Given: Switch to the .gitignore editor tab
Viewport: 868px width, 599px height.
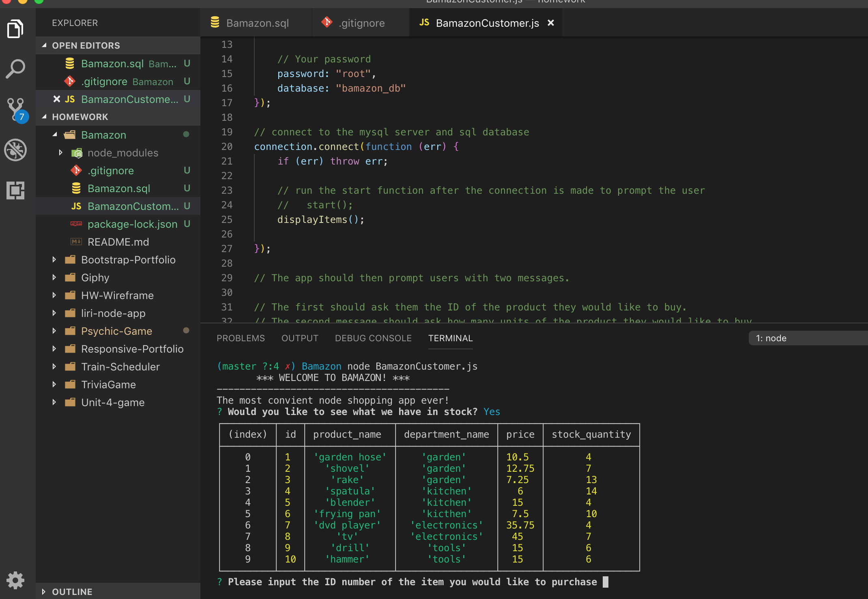Looking at the screenshot, I should (361, 23).
